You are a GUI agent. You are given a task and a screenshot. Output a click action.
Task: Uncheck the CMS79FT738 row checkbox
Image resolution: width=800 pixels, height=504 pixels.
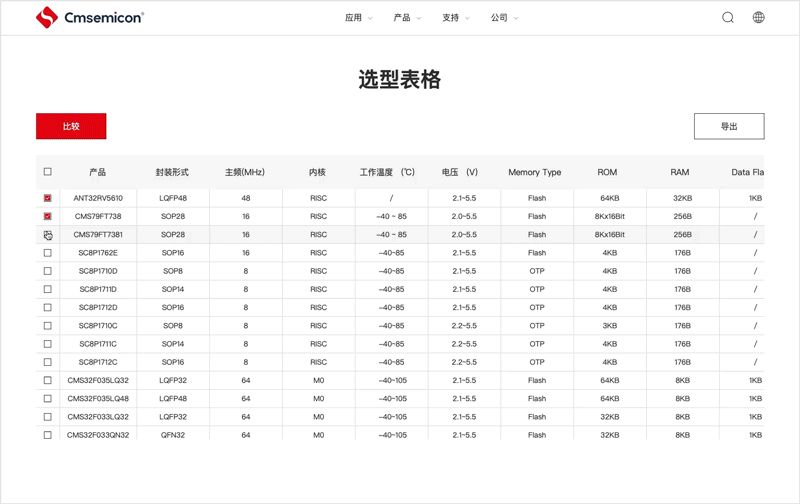point(47,216)
